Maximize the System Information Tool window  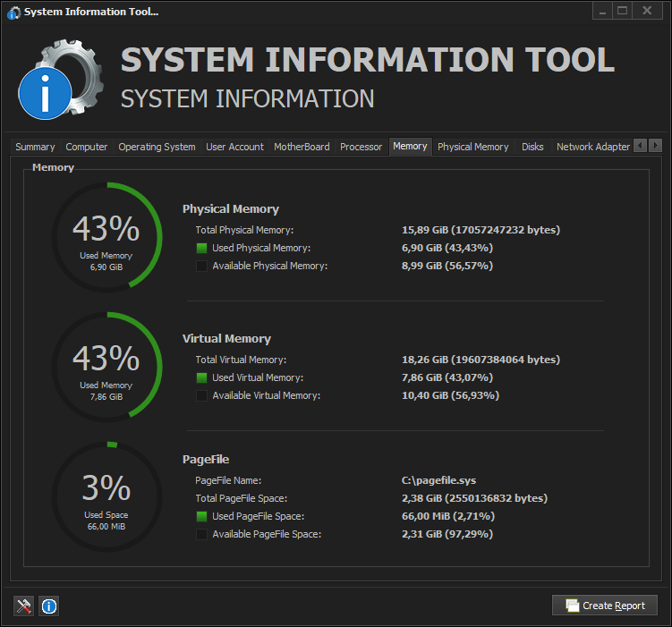pos(622,11)
